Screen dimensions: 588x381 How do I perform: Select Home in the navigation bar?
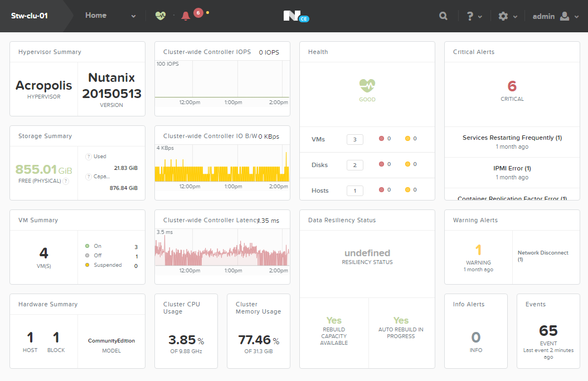point(95,15)
